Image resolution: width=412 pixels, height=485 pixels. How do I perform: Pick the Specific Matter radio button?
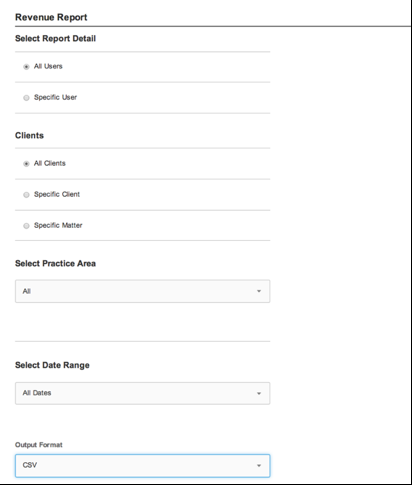(26, 226)
